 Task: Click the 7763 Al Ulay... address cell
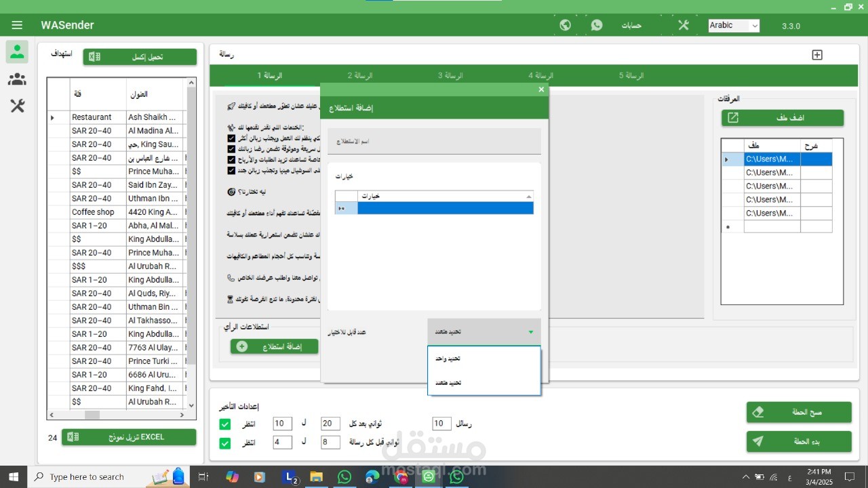[x=155, y=348]
